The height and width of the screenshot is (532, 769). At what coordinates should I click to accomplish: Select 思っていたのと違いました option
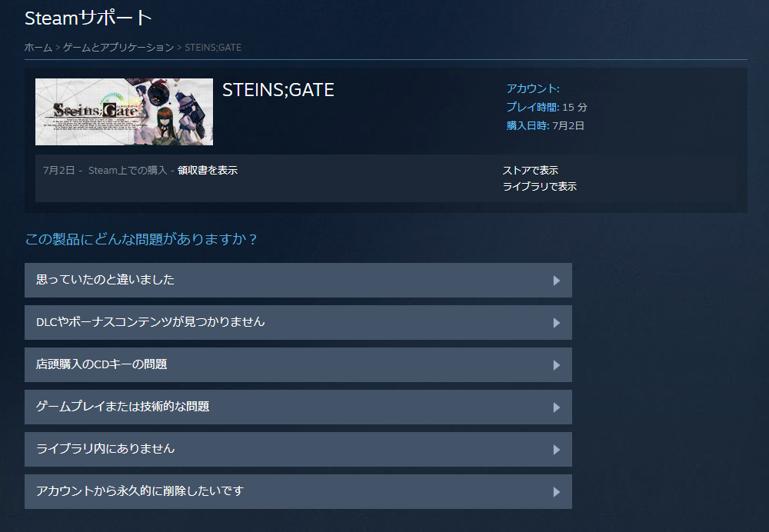(x=298, y=280)
